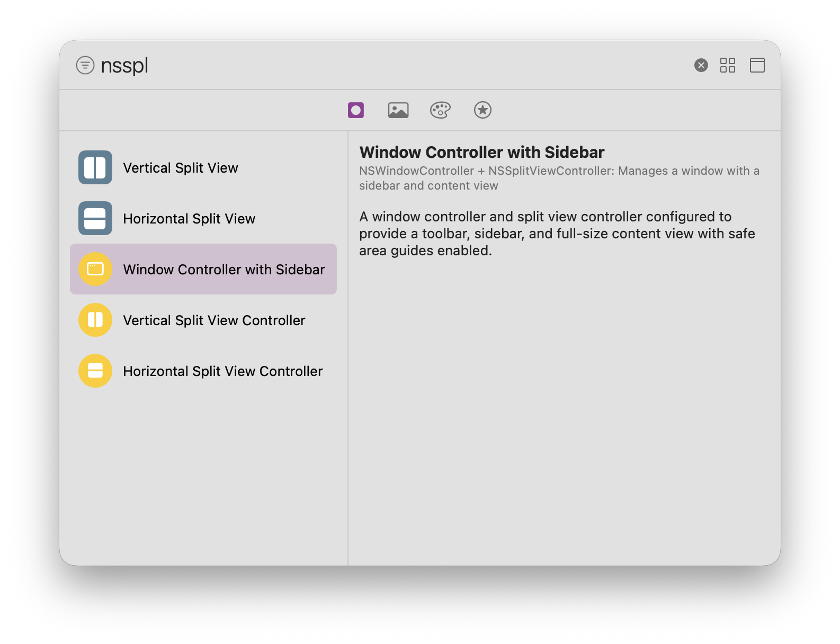Select the Objects library tab
The height and width of the screenshot is (644, 840).
click(356, 110)
